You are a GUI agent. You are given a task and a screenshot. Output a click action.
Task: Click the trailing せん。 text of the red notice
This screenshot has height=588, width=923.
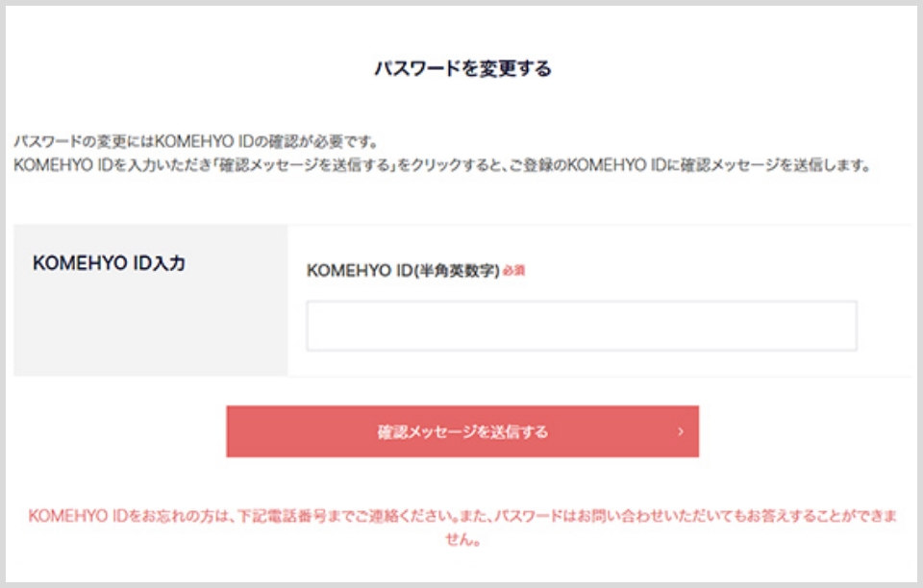tap(462, 540)
